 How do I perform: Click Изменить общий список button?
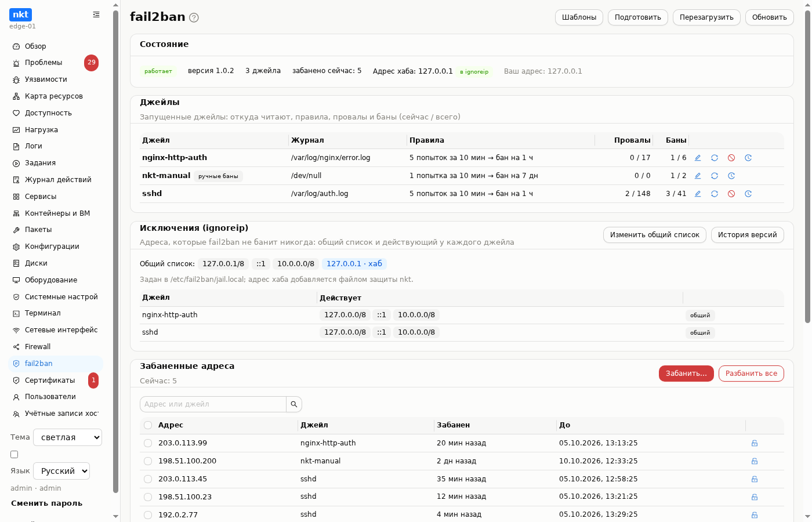click(x=655, y=235)
